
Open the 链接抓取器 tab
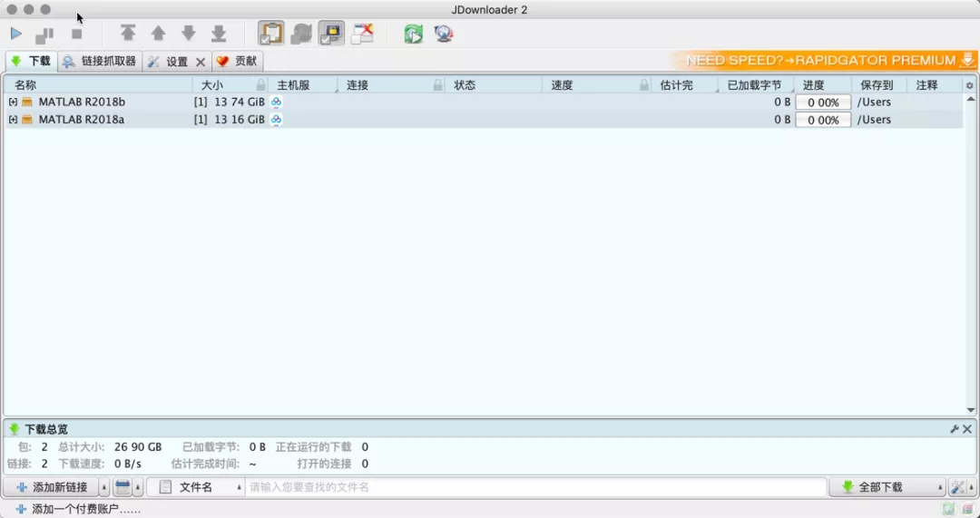pos(100,62)
